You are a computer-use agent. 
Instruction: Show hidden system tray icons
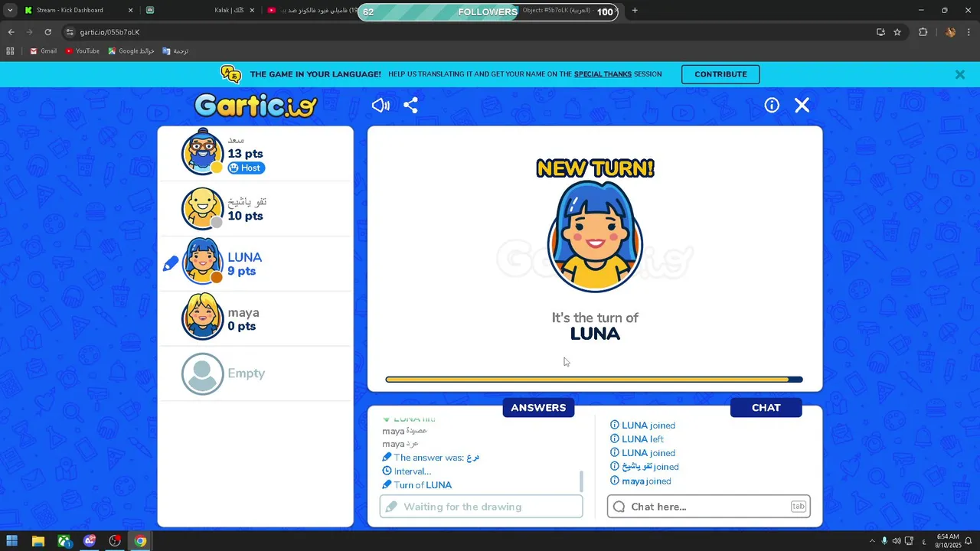(x=871, y=541)
